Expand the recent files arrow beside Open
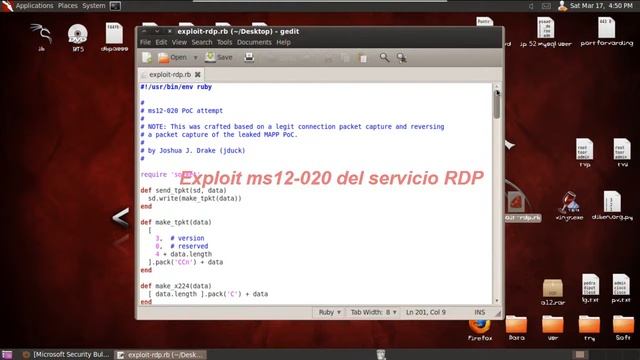This screenshot has width=640, height=360. pos(196,58)
